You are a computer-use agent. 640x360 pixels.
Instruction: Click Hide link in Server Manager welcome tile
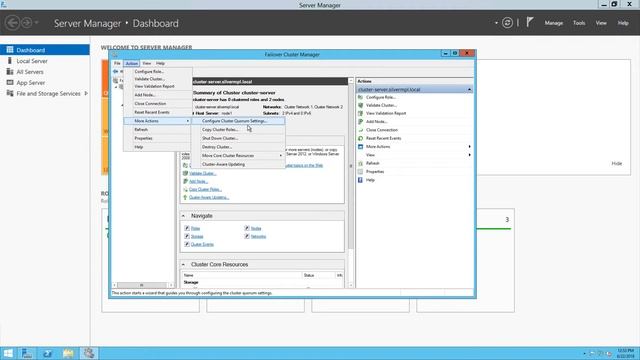click(x=616, y=163)
